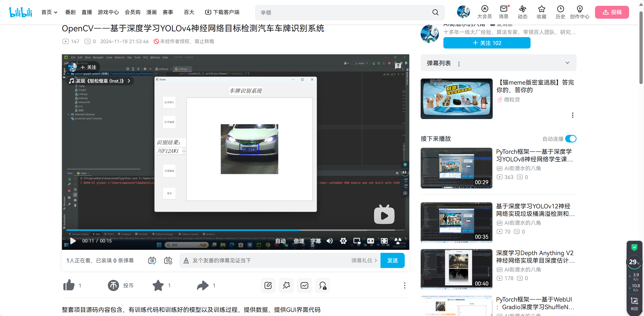
Task: Open 首页 dropdown in top navigation
Action: pyautogui.click(x=49, y=12)
